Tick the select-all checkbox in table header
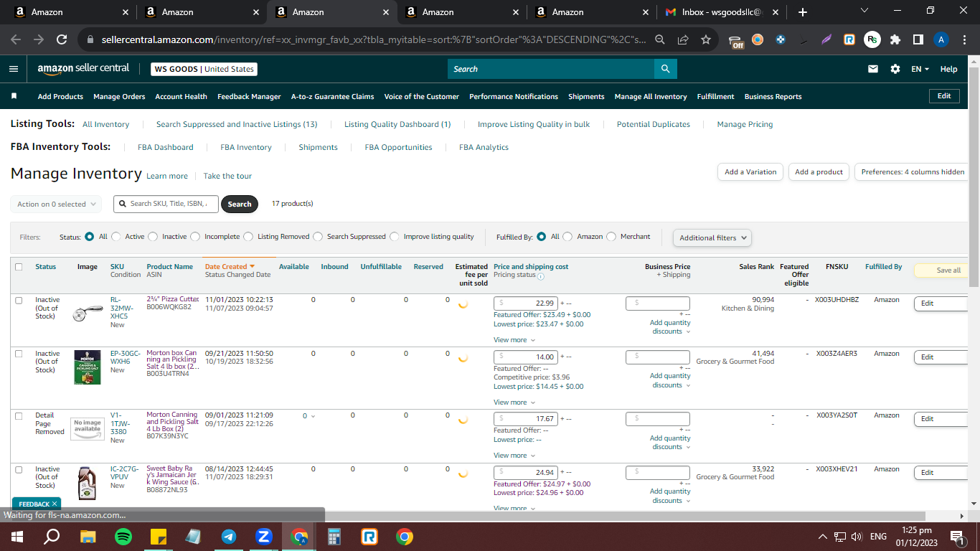 19,267
